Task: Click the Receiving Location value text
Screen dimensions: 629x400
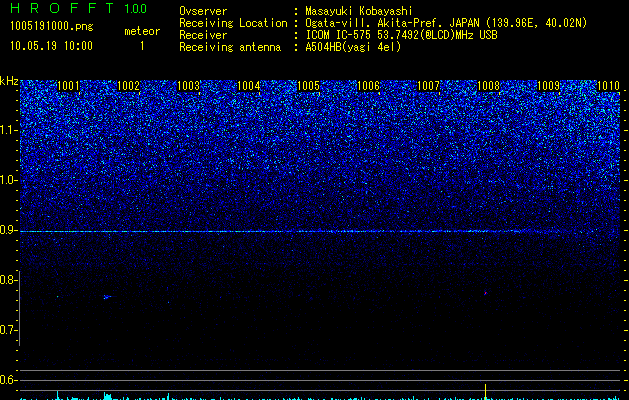Action: point(446,23)
